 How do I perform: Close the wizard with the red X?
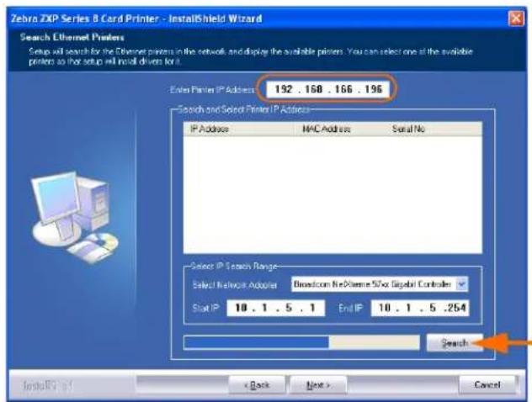(516, 19)
